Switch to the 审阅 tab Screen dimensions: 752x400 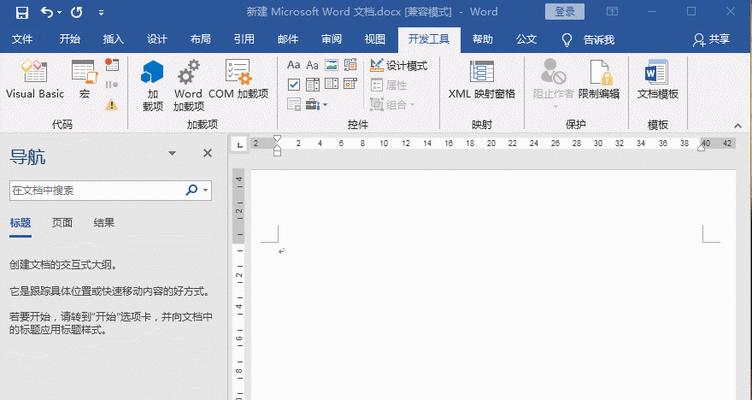point(331,39)
